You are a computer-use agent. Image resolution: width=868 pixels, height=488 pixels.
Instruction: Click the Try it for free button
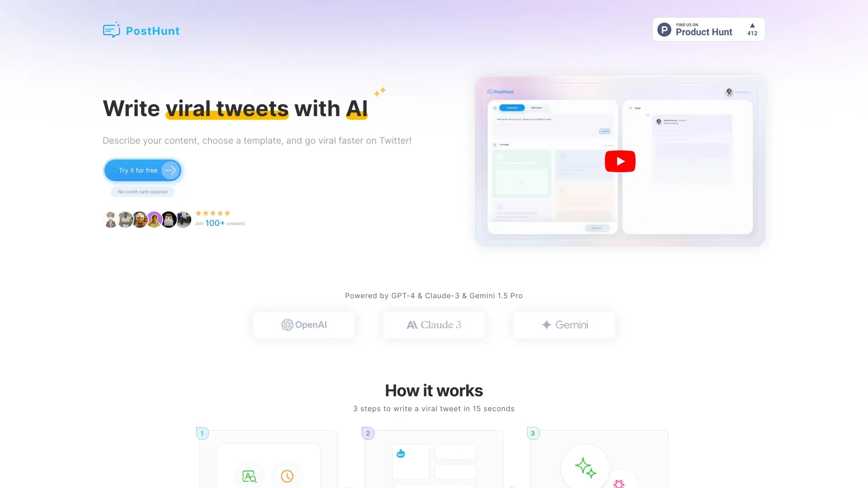coord(142,170)
